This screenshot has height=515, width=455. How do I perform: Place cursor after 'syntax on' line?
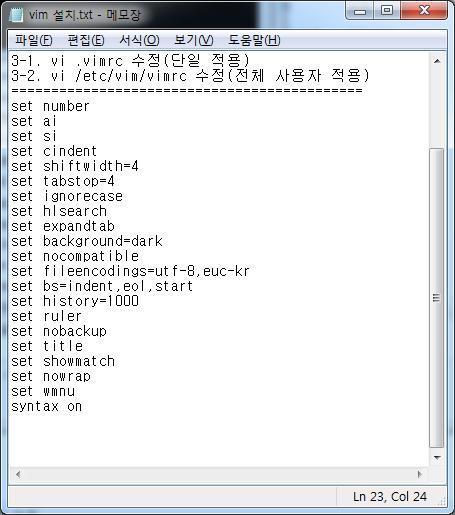pos(83,407)
